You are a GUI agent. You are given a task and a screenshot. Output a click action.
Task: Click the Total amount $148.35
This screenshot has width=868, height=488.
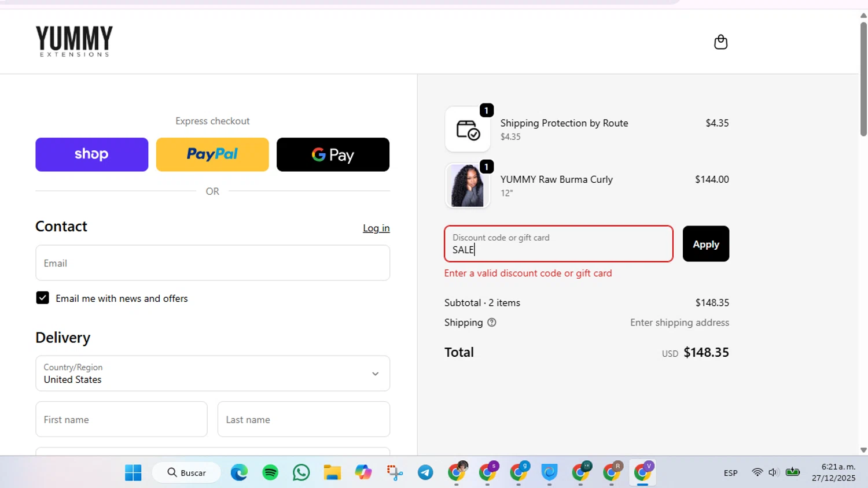(706, 352)
